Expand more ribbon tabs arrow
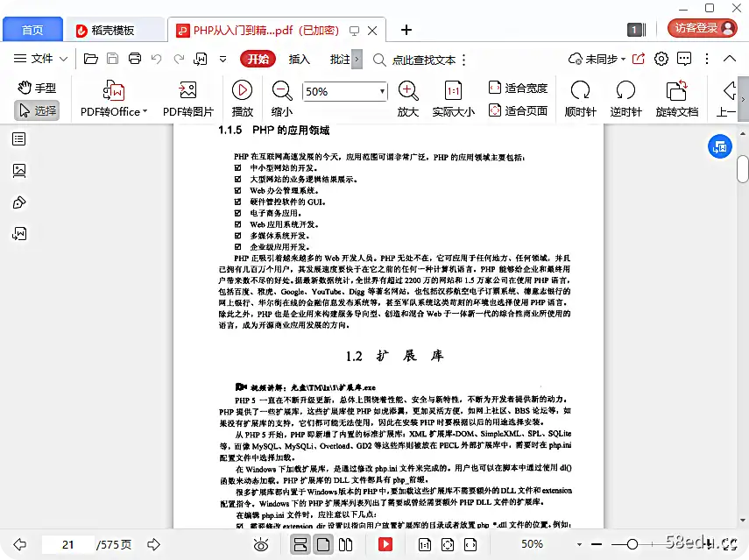The width and height of the screenshot is (749, 560). 357,60
